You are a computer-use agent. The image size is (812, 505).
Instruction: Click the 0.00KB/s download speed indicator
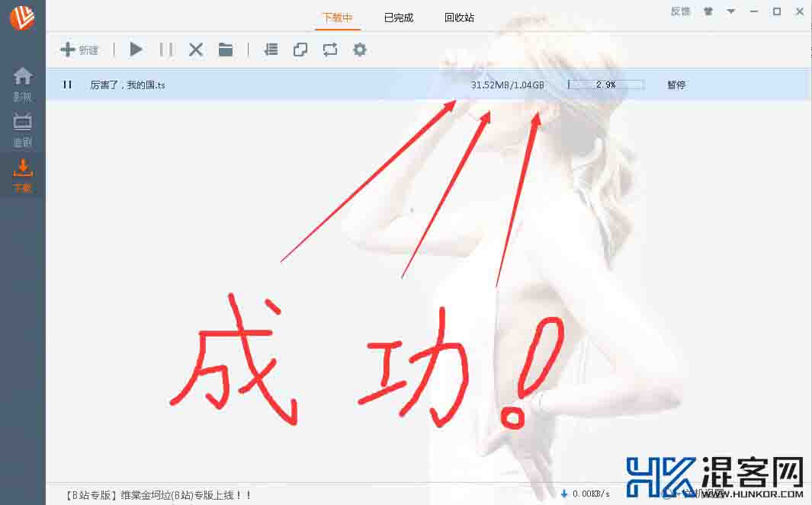click(x=586, y=494)
